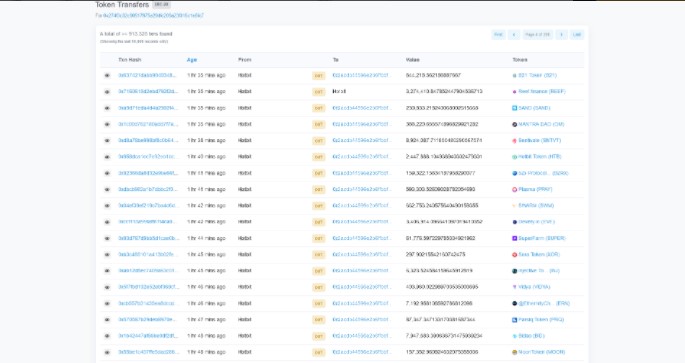Open SAND (SAND) token link

534,108
